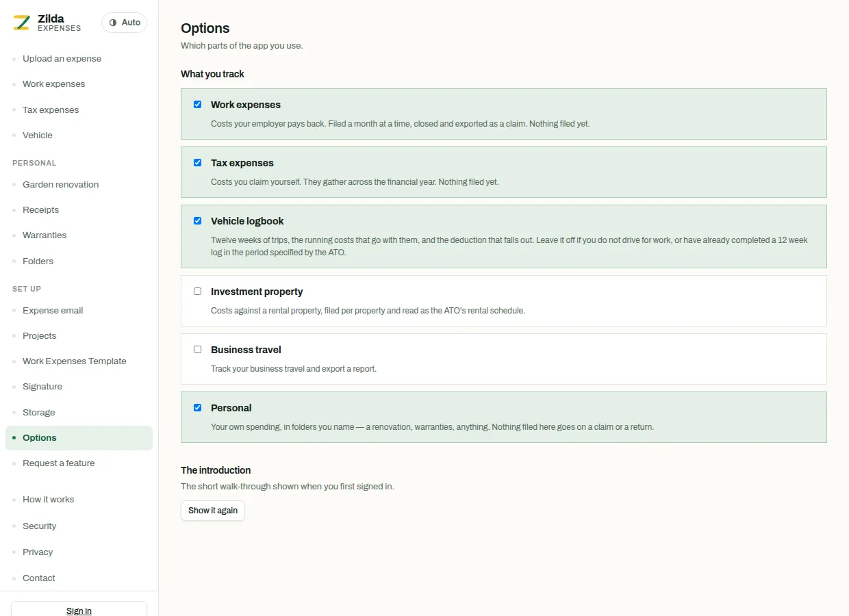Open the Vehicle page
Screen dimensions: 849x616
pyautogui.click(x=79, y=136)
